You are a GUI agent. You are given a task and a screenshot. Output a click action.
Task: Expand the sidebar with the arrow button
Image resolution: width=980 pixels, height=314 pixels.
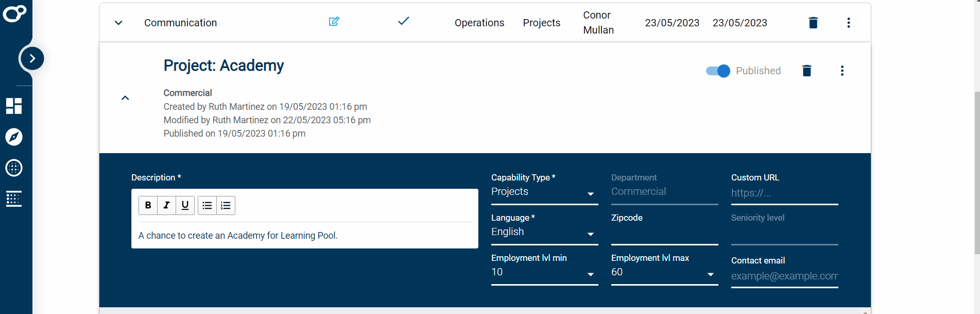pyautogui.click(x=32, y=58)
